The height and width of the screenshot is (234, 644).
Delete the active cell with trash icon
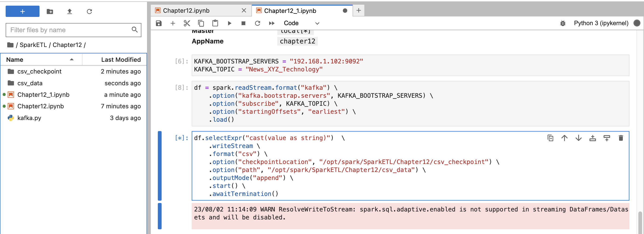pos(620,138)
